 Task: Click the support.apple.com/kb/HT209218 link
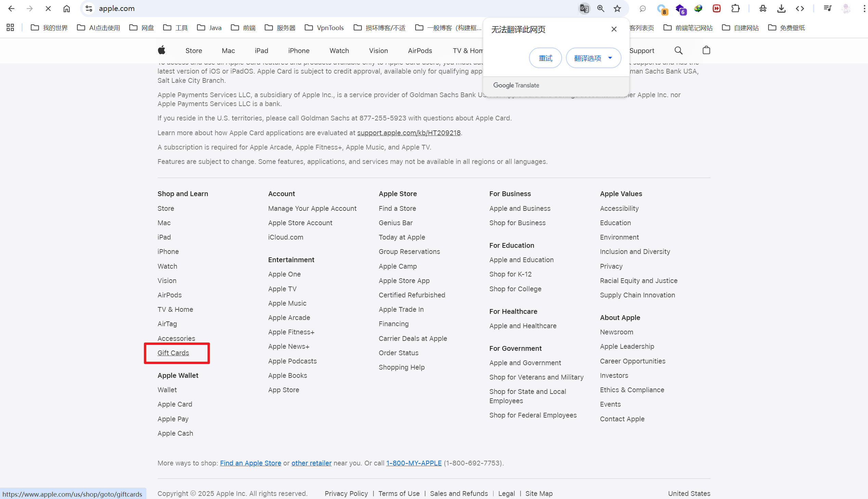click(x=409, y=133)
